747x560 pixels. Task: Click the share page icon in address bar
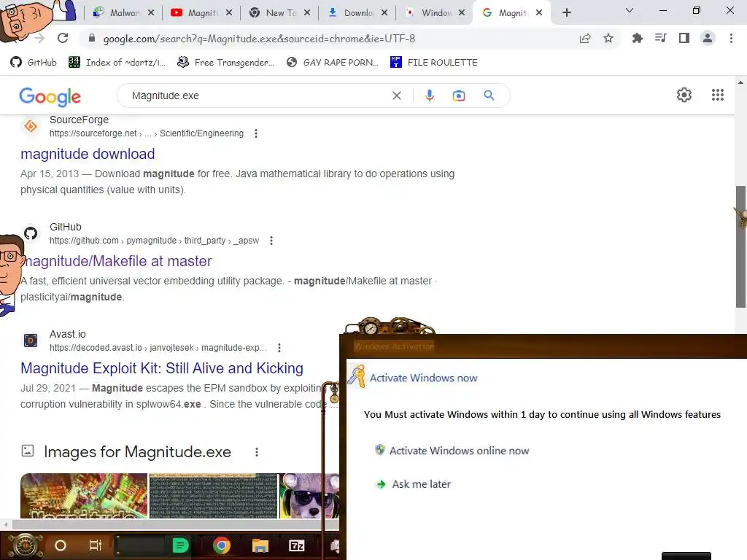coord(585,39)
